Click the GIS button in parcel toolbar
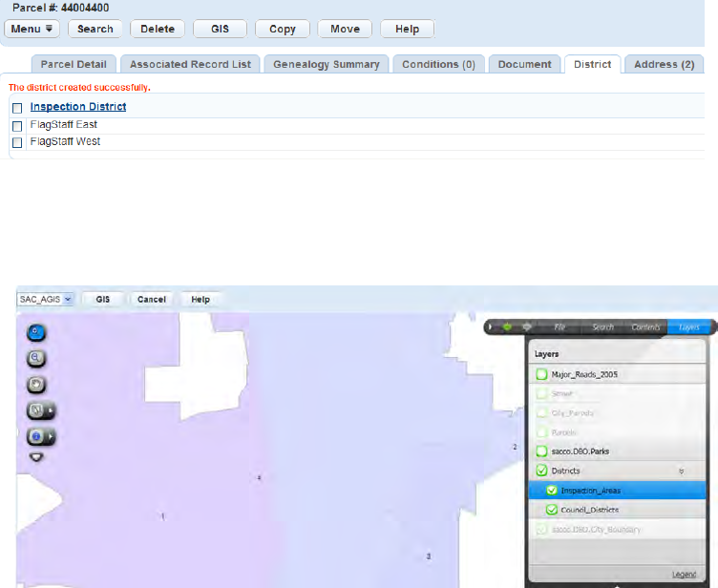The width and height of the screenshot is (718, 588). (x=220, y=29)
